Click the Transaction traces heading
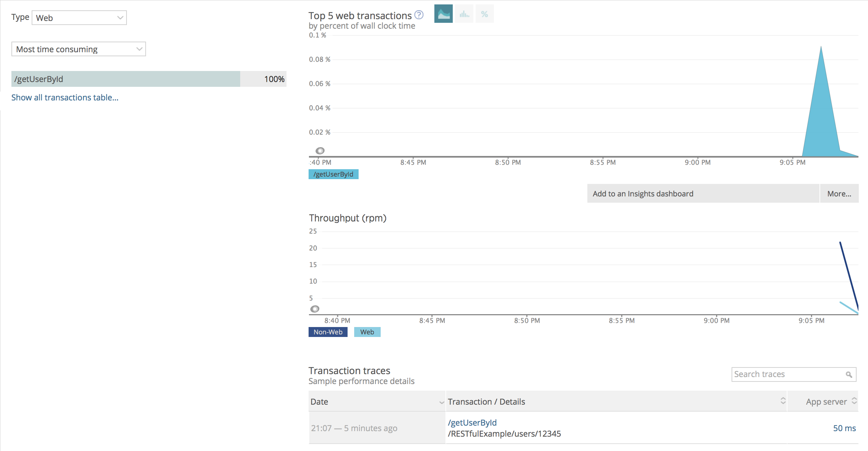The image size is (868, 451). coord(349,370)
